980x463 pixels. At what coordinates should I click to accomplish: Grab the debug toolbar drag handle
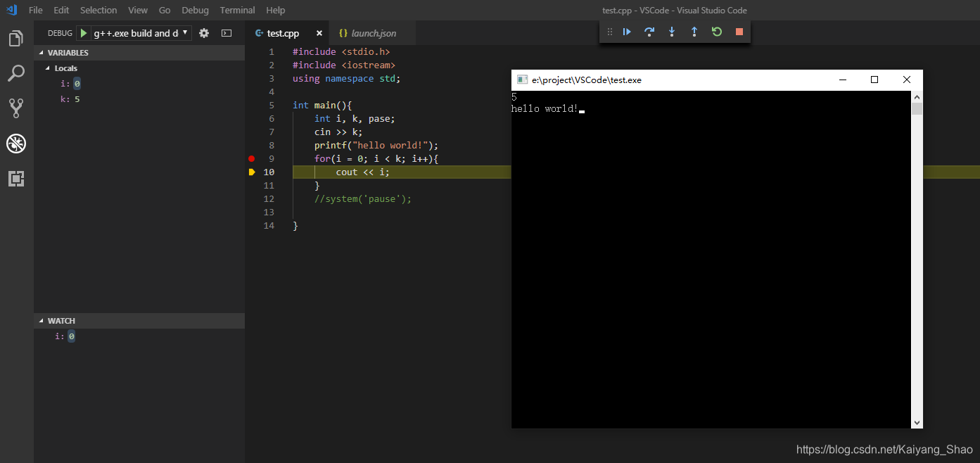609,32
